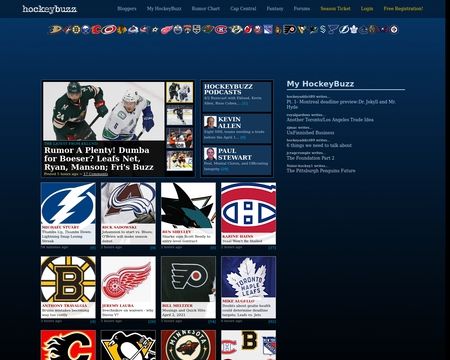Image resolution: width=450 pixels, height=360 pixels.
Task: Open the St. Louis Blues team logo
Action: pos(332,30)
